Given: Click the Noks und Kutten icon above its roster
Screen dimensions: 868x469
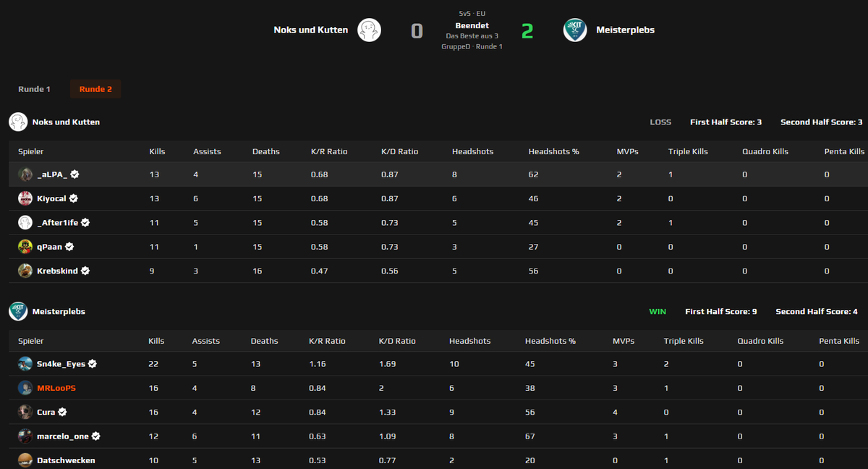Looking at the screenshot, I should [x=17, y=122].
